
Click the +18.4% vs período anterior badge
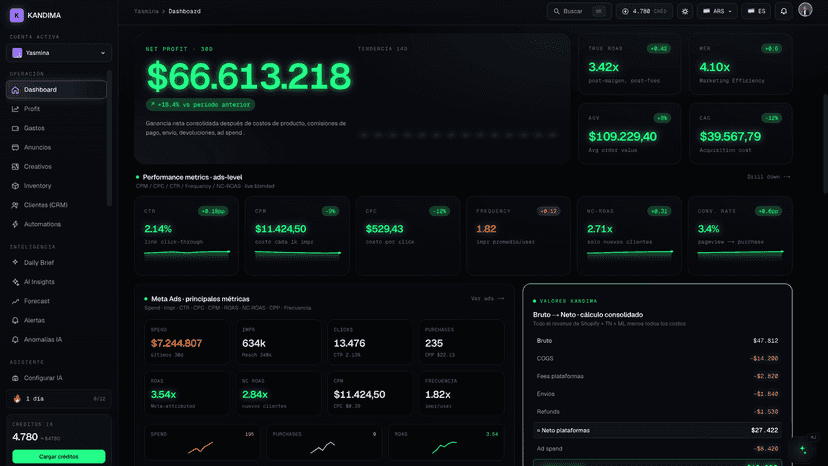click(200, 105)
